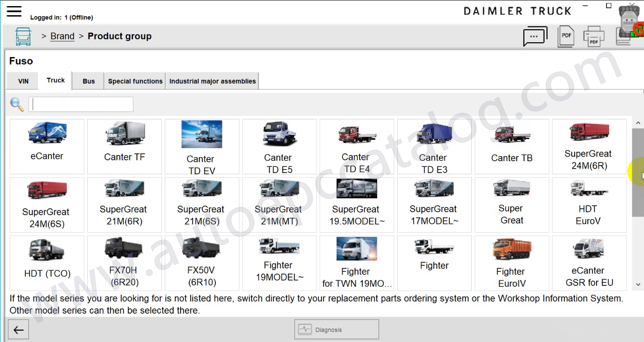
Task: Select the Fighter EuroIV model tile
Action: [x=511, y=263]
